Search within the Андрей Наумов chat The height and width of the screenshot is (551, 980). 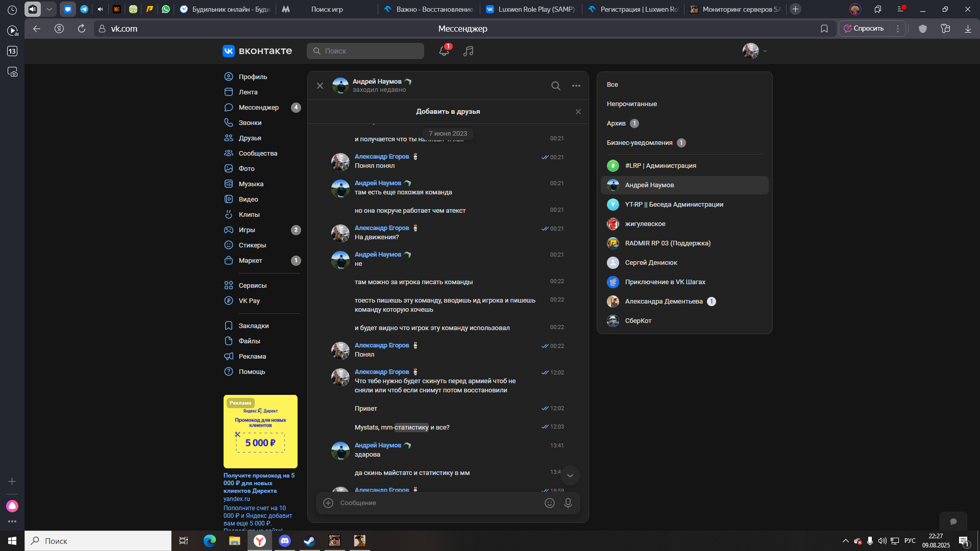tap(555, 86)
